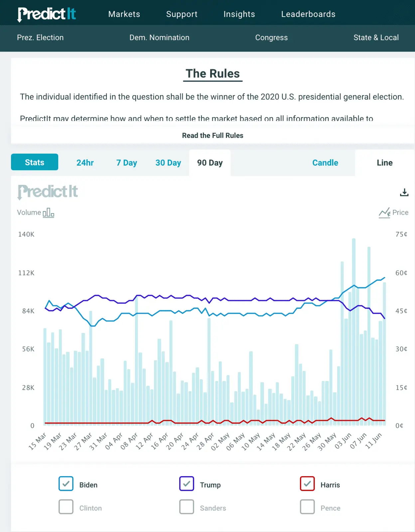Click the Price line chart icon
Screen dimensions: 415x532
point(384,212)
